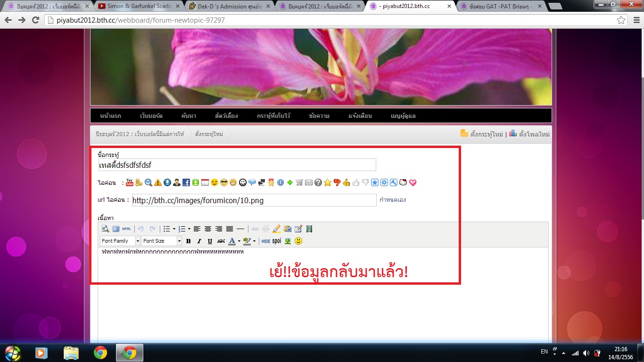This screenshot has height=362, width=644.
Task: Insert a hyperlink in the editor
Action: tap(255, 229)
